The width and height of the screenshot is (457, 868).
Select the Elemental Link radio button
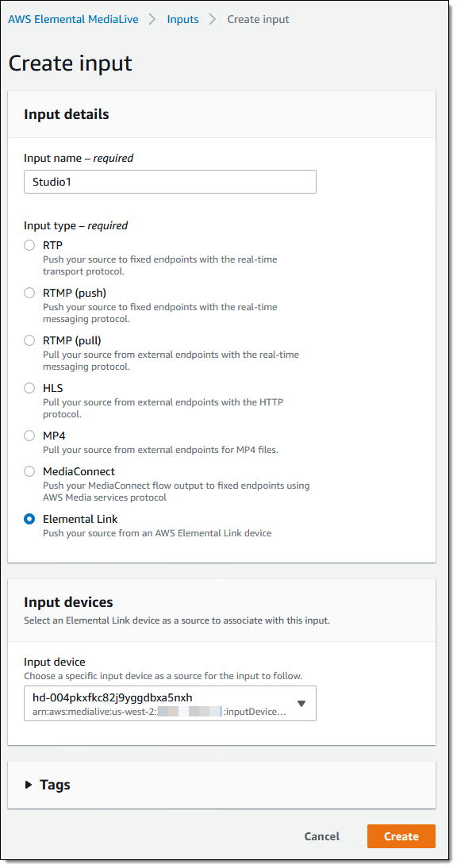[x=29, y=519]
